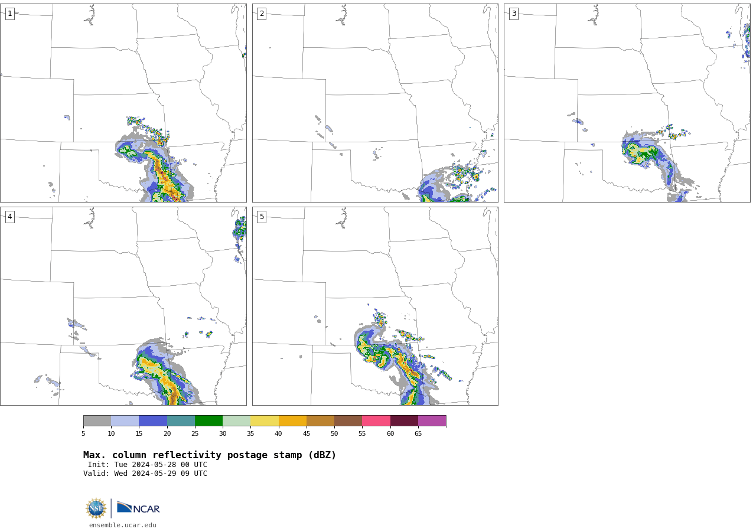Screen dimensions: 756x532
Task: Select the blue 15-20 dBZ swatch
Action: pos(153,421)
